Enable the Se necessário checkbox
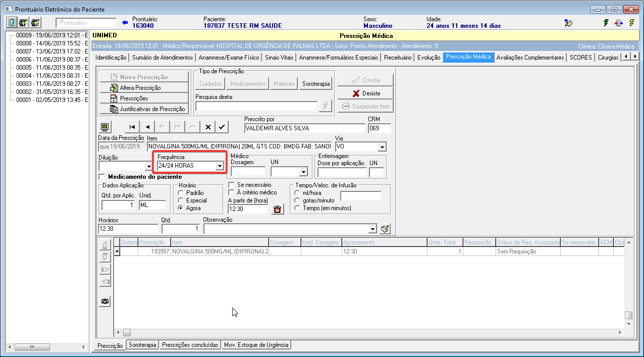 click(231, 185)
